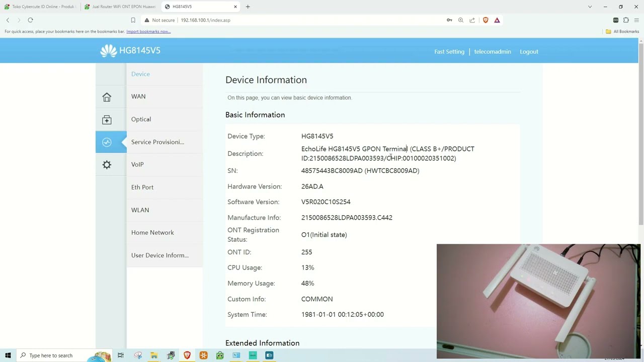Image resolution: width=644 pixels, height=362 pixels.
Task: Click software version V5R020C10S254
Action: pyautogui.click(x=326, y=202)
